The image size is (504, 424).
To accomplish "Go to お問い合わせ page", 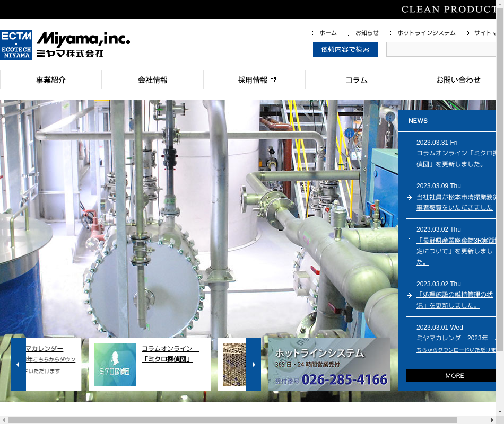I will (457, 80).
